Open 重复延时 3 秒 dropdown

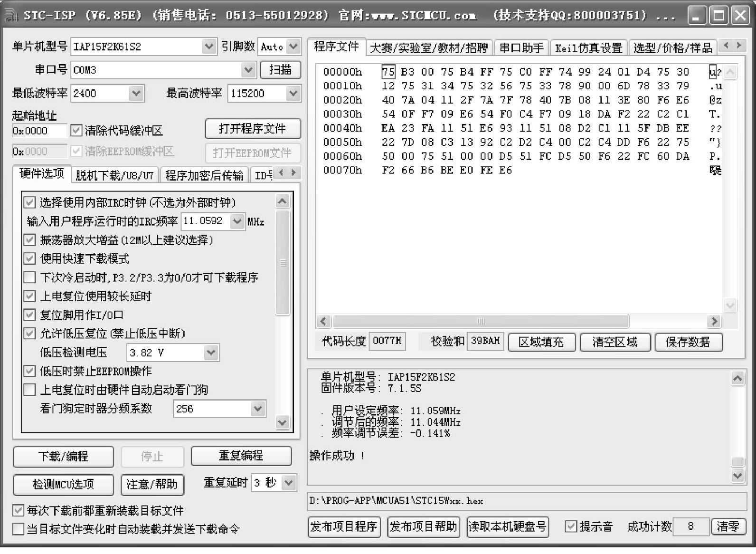289,483
